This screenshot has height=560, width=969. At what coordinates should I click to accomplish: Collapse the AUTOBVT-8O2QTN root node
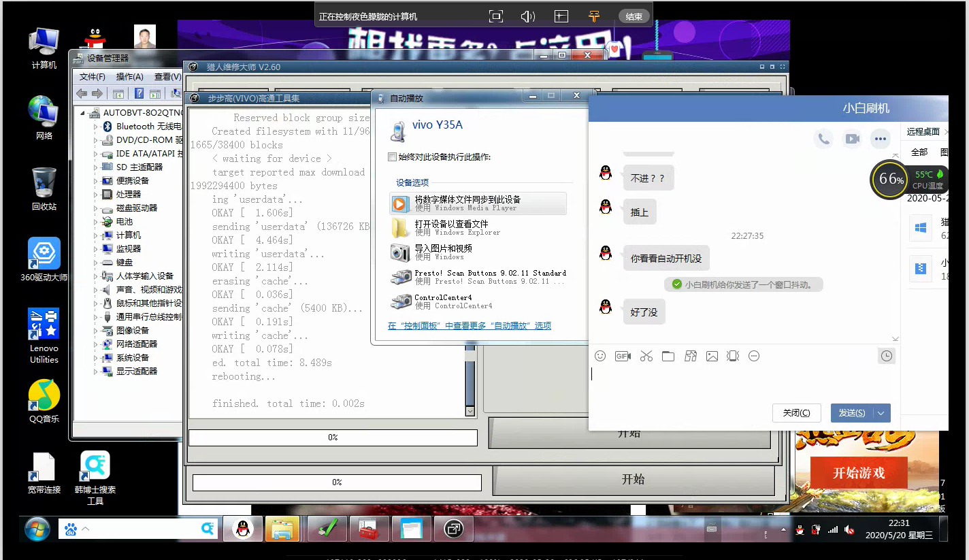[x=83, y=113]
